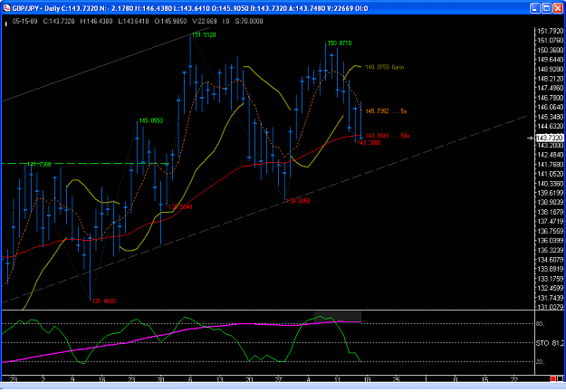Click the L:143.6410 value in data header
566x392 pixels.
coord(133,22)
